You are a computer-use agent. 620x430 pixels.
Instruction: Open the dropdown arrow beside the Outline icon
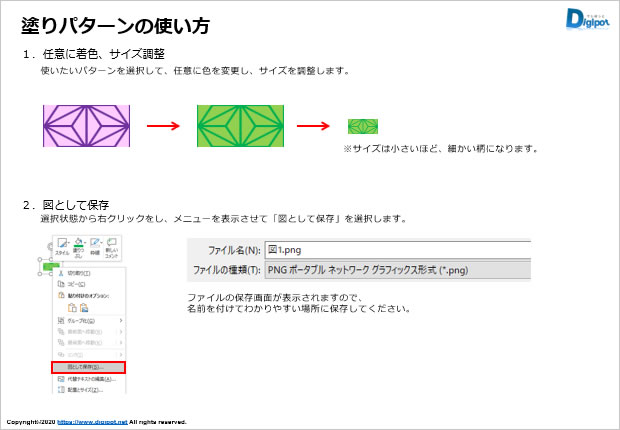coord(101,242)
